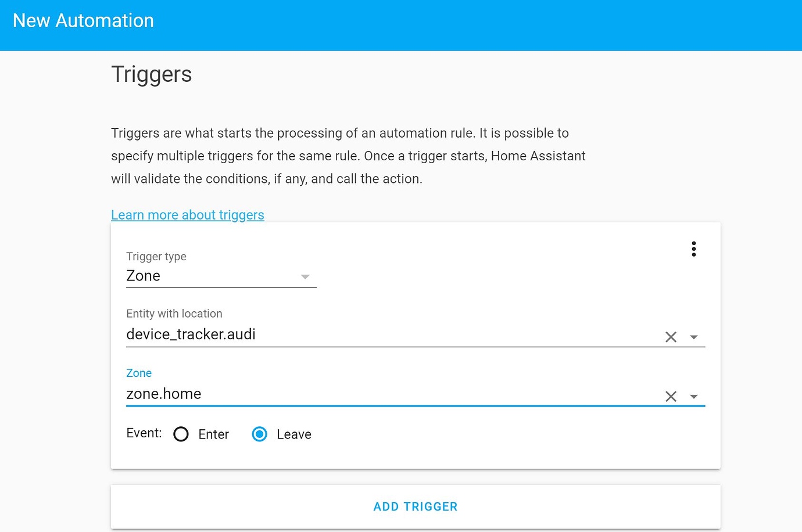Click the Triggers heading
Image resolution: width=802 pixels, height=532 pixels.
coord(151,74)
